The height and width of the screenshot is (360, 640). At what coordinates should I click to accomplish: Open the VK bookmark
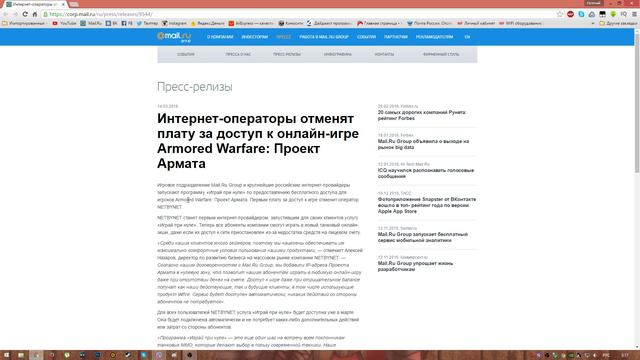point(111,23)
